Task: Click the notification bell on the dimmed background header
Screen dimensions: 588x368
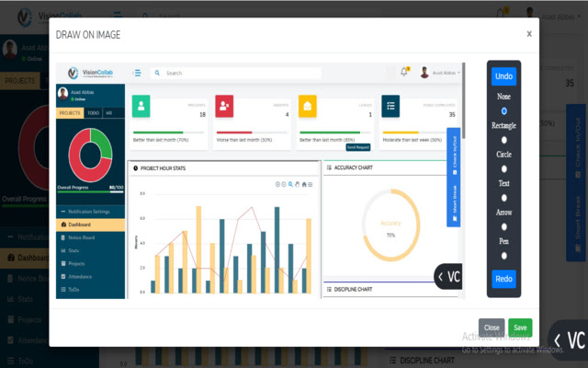Action: coord(502,14)
